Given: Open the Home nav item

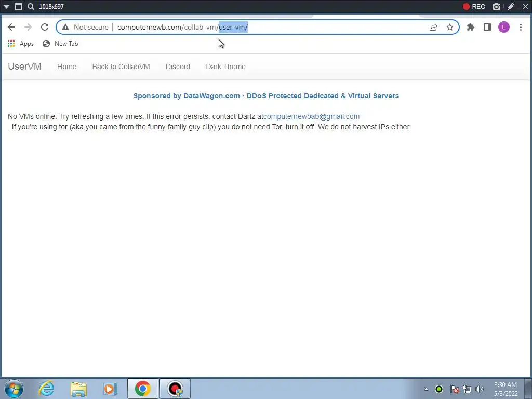Looking at the screenshot, I should coord(67,66).
